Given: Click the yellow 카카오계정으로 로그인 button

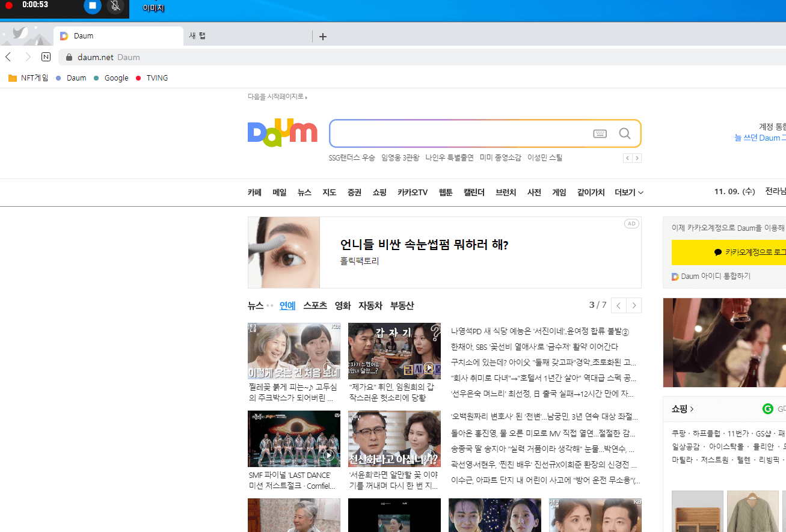Looking at the screenshot, I should coord(729,252).
